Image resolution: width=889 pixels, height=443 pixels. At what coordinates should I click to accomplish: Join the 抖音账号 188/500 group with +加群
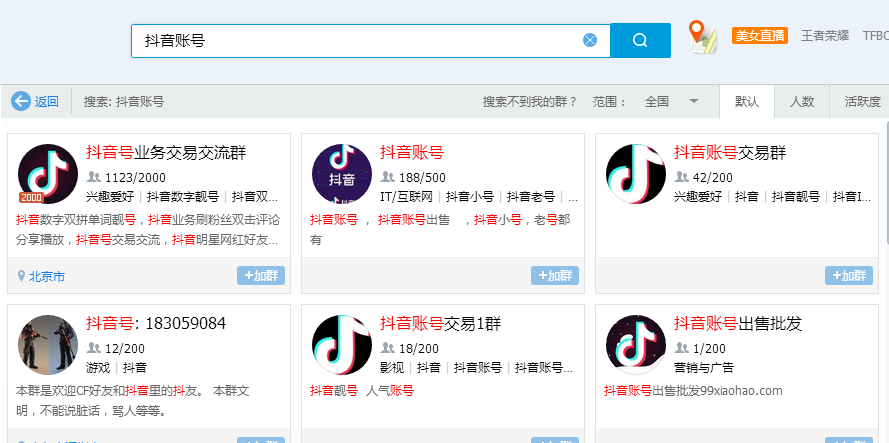click(554, 276)
